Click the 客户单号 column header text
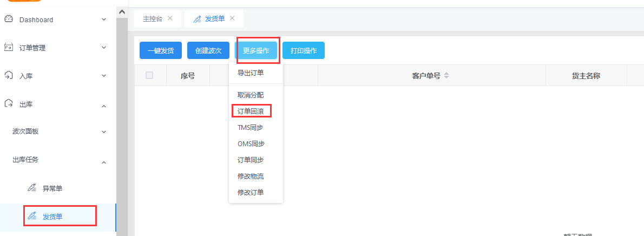Screen dimensions: 644x236 click(426, 76)
